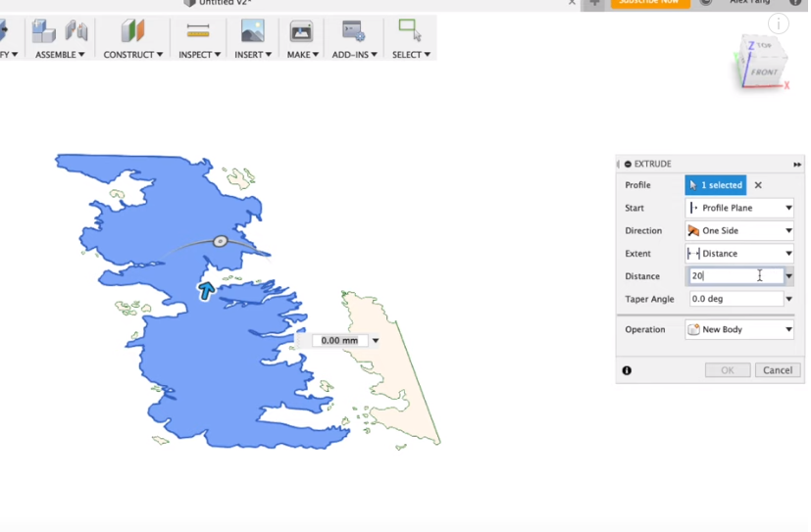811x532 pixels.
Task: Open the Extent 'Distance' dropdown
Action: tap(739, 253)
